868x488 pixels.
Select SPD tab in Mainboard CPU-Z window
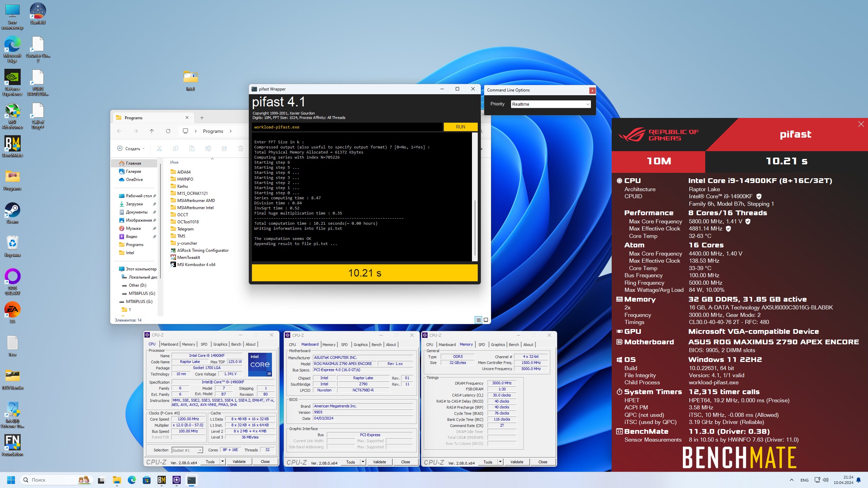click(344, 345)
